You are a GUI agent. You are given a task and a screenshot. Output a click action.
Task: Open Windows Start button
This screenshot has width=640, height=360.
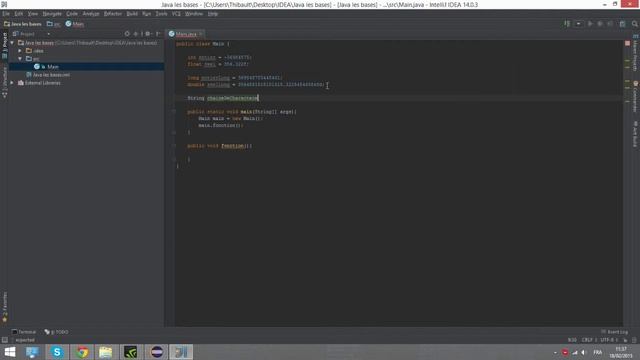[9, 352]
